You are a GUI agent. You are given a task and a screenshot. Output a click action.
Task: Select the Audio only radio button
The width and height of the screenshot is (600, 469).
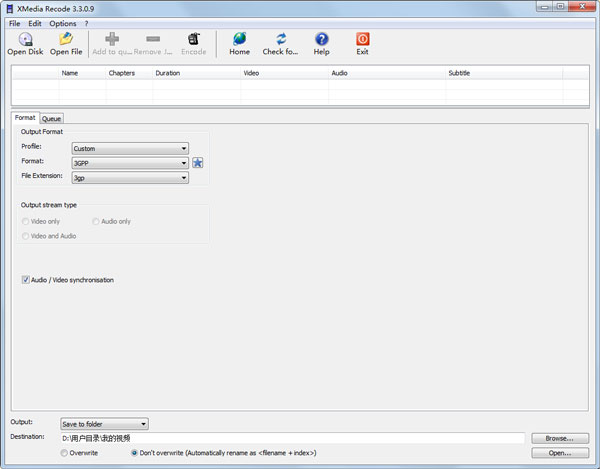[96, 221]
